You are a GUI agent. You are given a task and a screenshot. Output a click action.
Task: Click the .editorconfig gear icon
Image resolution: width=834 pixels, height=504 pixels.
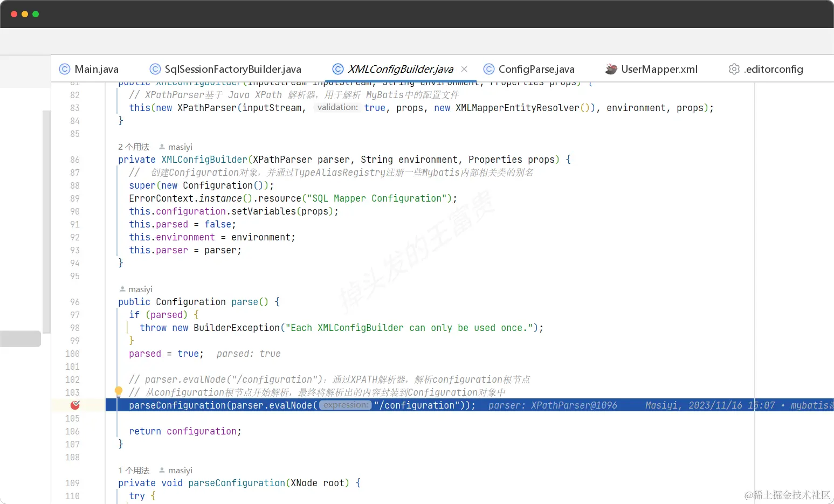tap(734, 69)
